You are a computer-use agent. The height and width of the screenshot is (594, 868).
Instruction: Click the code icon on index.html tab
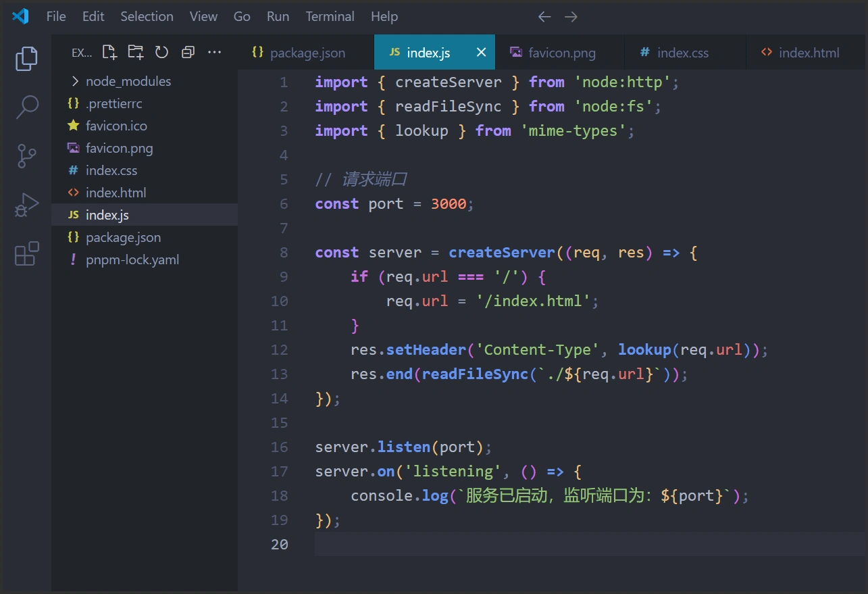pyautogui.click(x=766, y=52)
